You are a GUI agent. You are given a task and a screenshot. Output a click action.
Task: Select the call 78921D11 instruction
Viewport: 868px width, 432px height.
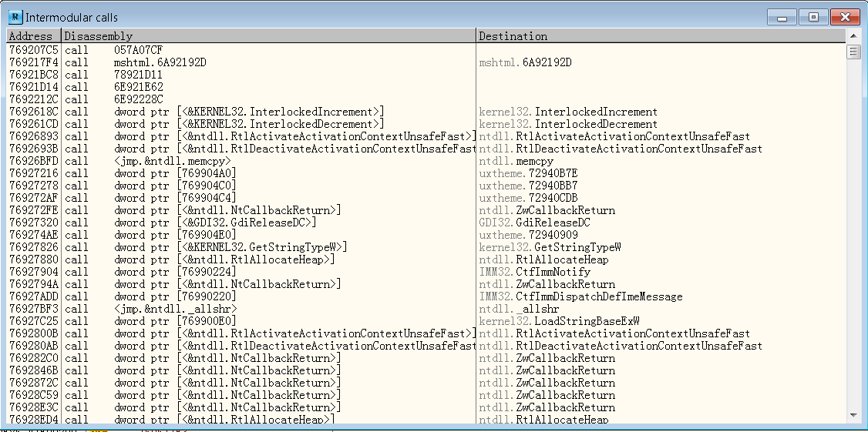(113, 75)
